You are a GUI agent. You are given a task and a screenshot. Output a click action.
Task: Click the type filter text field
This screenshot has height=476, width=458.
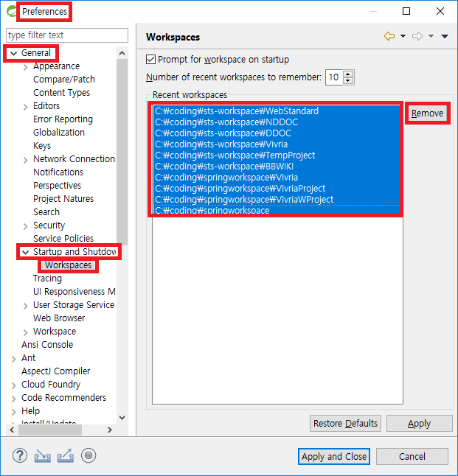pyautogui.click(x=66, y=35)
